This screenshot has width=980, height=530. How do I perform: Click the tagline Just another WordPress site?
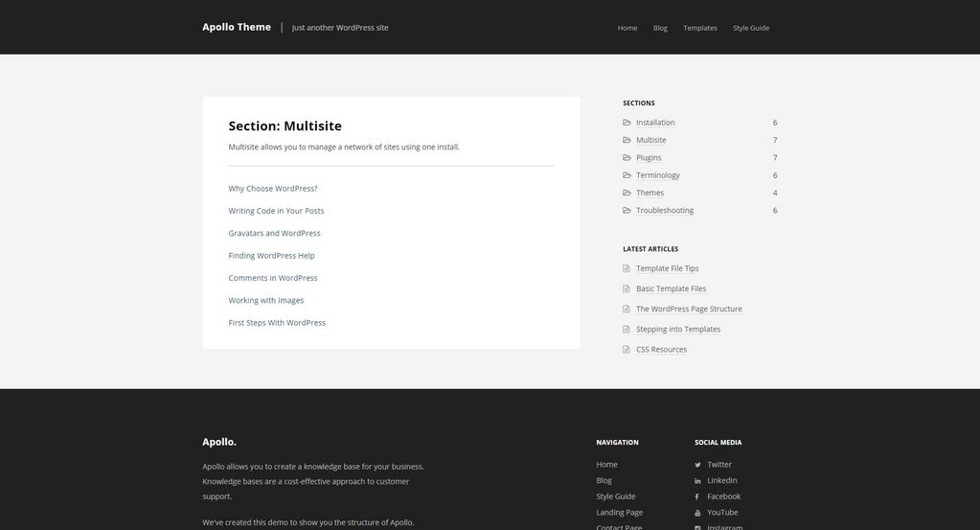point(340,28)
